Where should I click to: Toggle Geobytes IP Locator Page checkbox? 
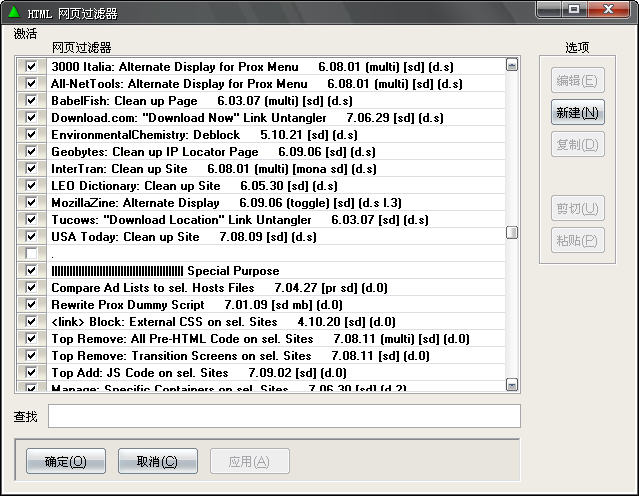click(x=31, y=151)
